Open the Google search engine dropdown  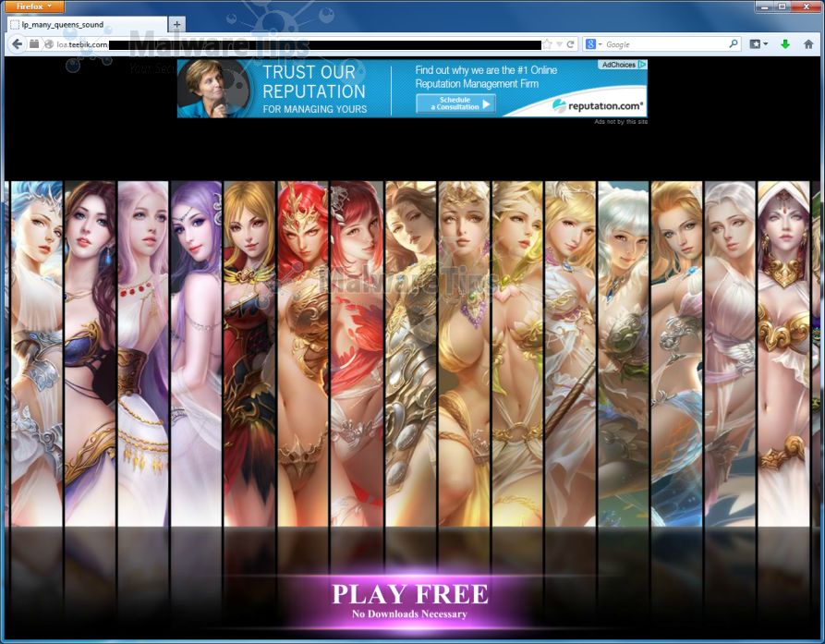pyautogui.click(x=593, y=44)
